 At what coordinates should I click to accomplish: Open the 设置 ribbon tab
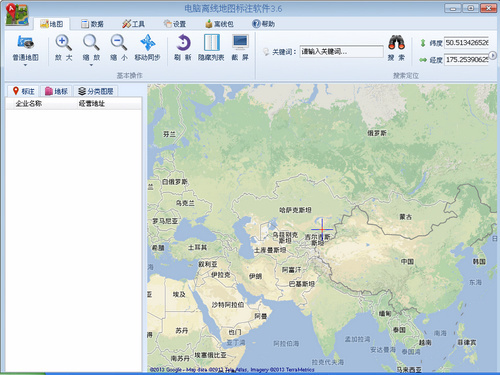(x=175, y=24)
